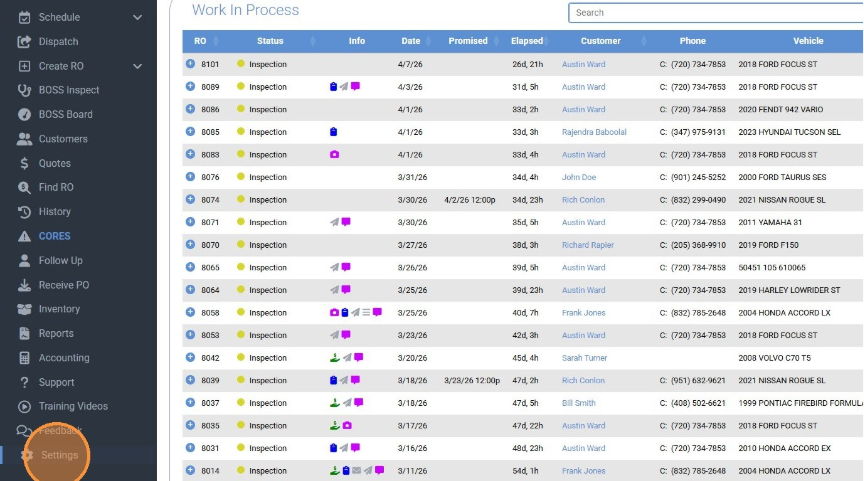Focus the Work In Process search field

pos(715,13)
